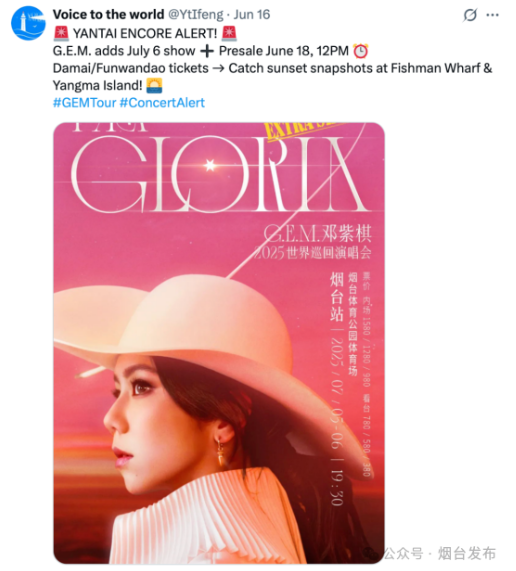Screen dimensions: 516x571
Task: Open the #ConcertAlert hashtag
Action: (162, 103)
